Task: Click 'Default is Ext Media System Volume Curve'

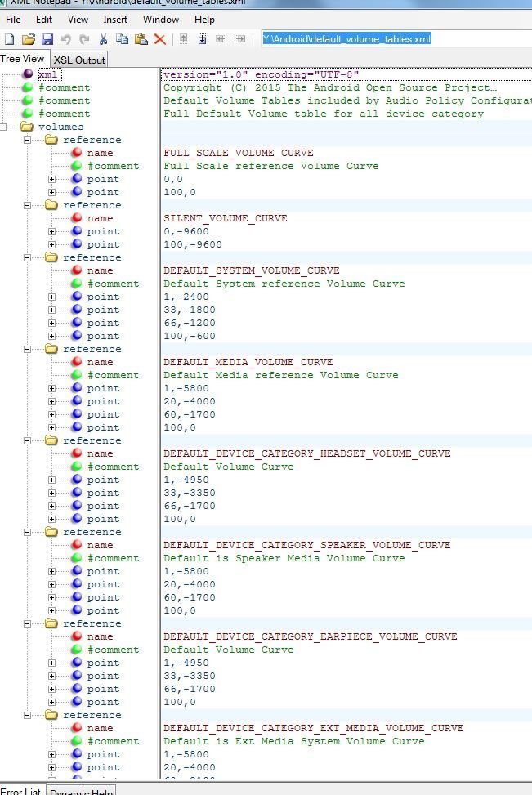Action: (x=294, y=741)
